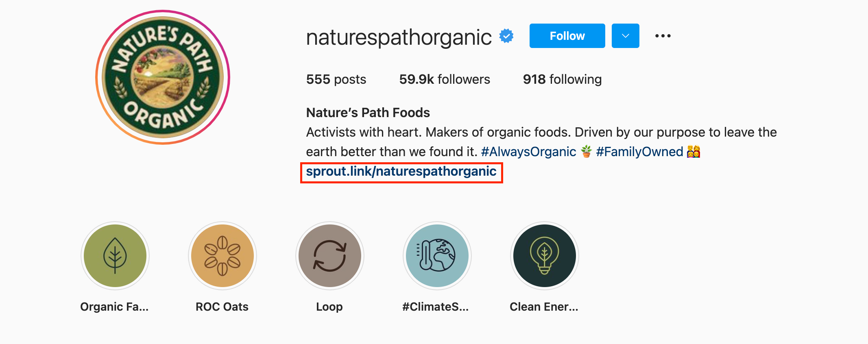Open the #ClimateS globe thermometer highlight
Viewport: 868px width, 344px height.
point(437,256)
